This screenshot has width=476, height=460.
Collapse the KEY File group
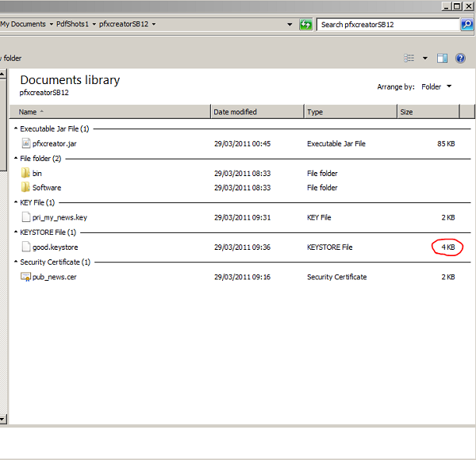coord(16,202)
